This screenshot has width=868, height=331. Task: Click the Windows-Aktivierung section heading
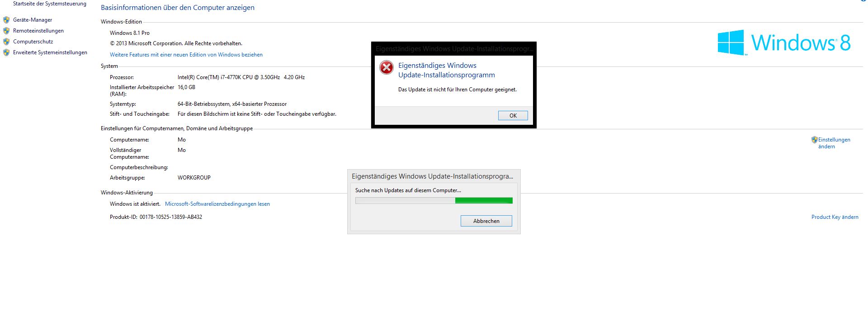point(127,193)
